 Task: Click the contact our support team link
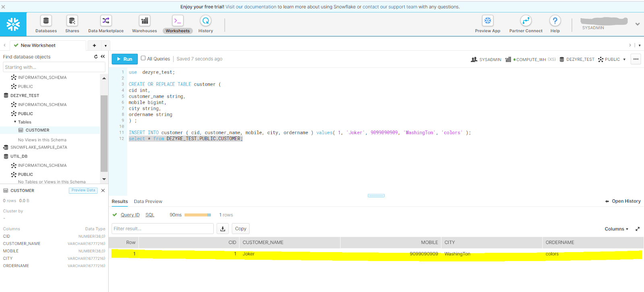coord(390,7)
